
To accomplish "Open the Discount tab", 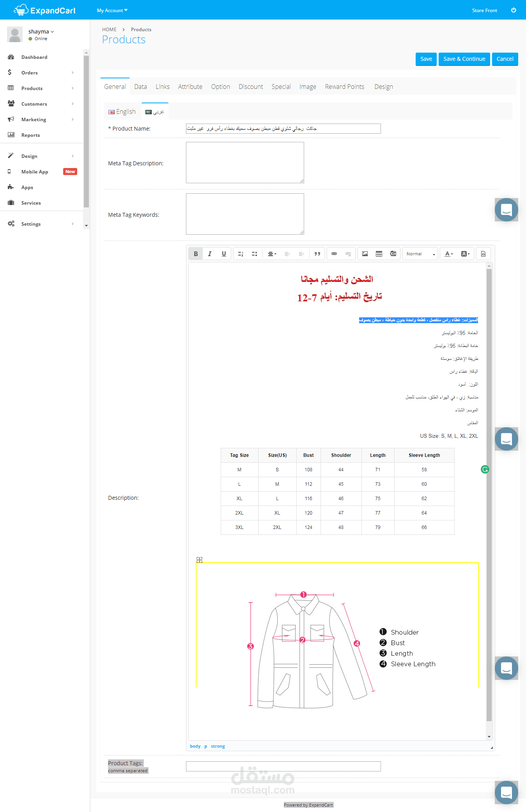I will [251, 87].
